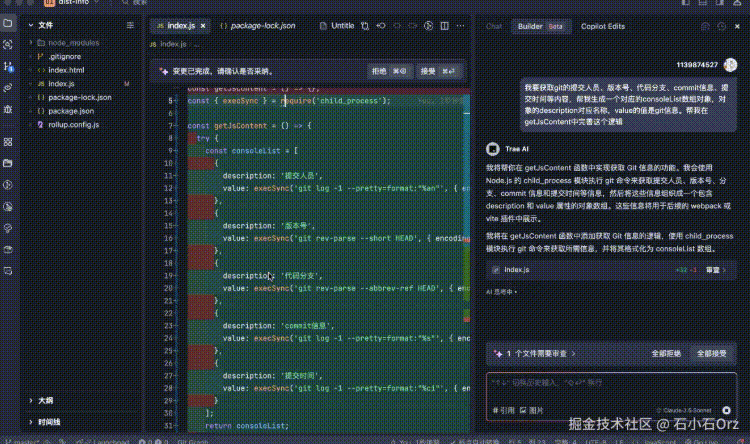Click the history icon in AI panel header

coord(721,26)
